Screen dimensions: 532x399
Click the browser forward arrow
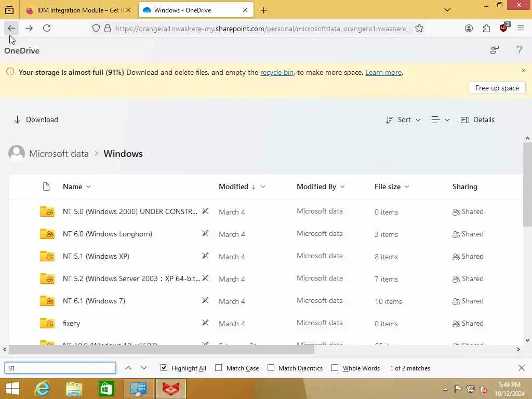pos(29,29)
